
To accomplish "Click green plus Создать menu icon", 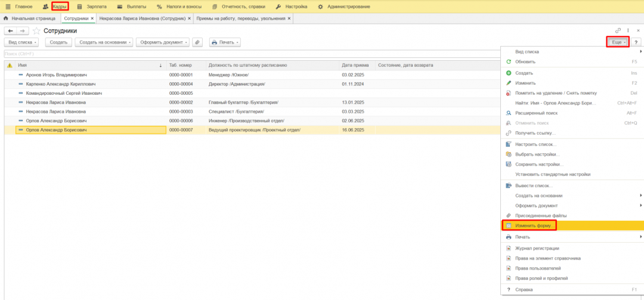I will coord(509,73).
